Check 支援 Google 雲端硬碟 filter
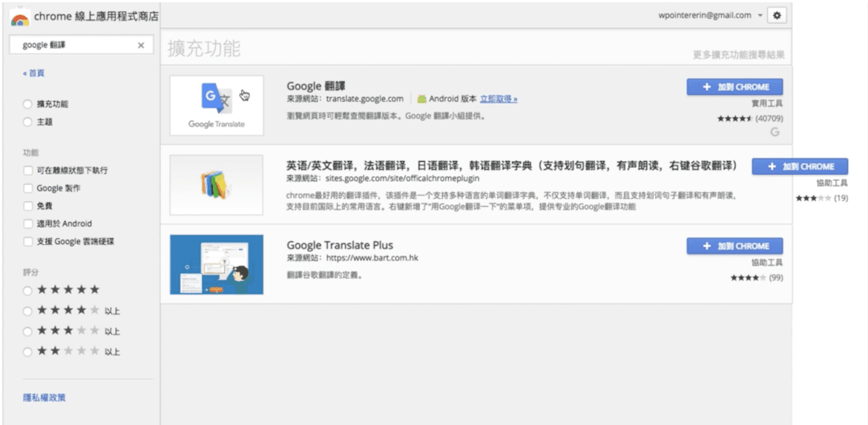868x425 pixels. point(27,241)
